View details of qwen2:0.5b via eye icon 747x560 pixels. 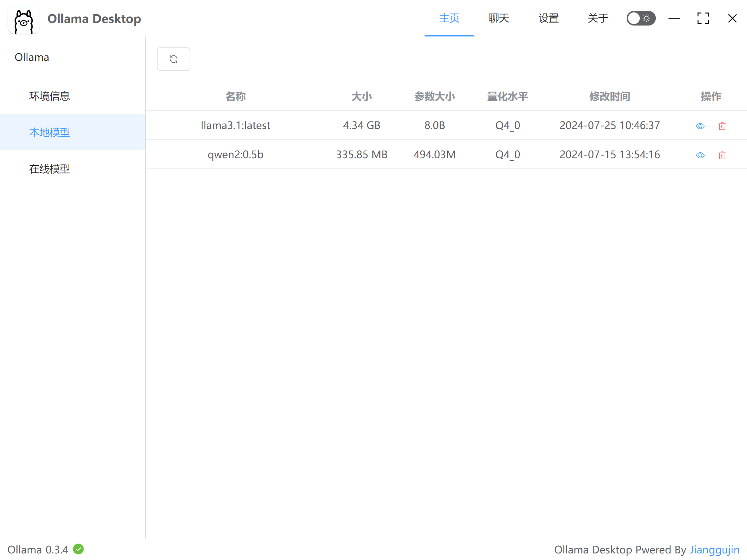[x=700, y=155]
